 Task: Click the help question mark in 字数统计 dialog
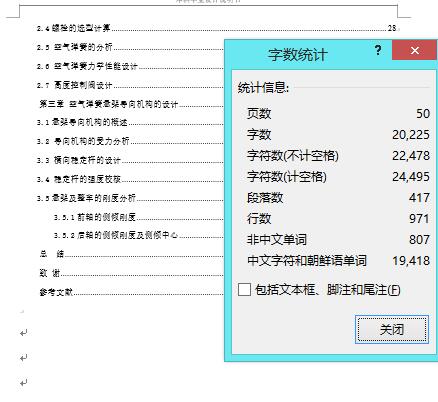click(x=378, y=50)
